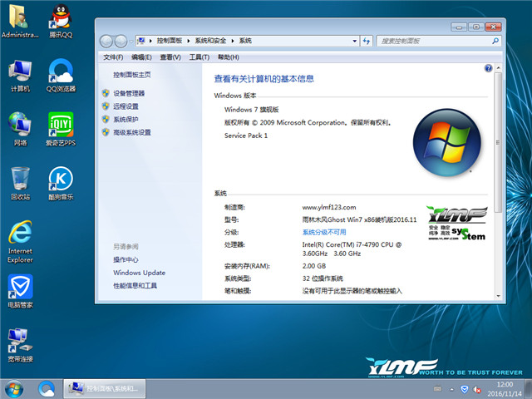Open the 工具(T) menu
The image size is (532, 399).
[x=199, y=57]
